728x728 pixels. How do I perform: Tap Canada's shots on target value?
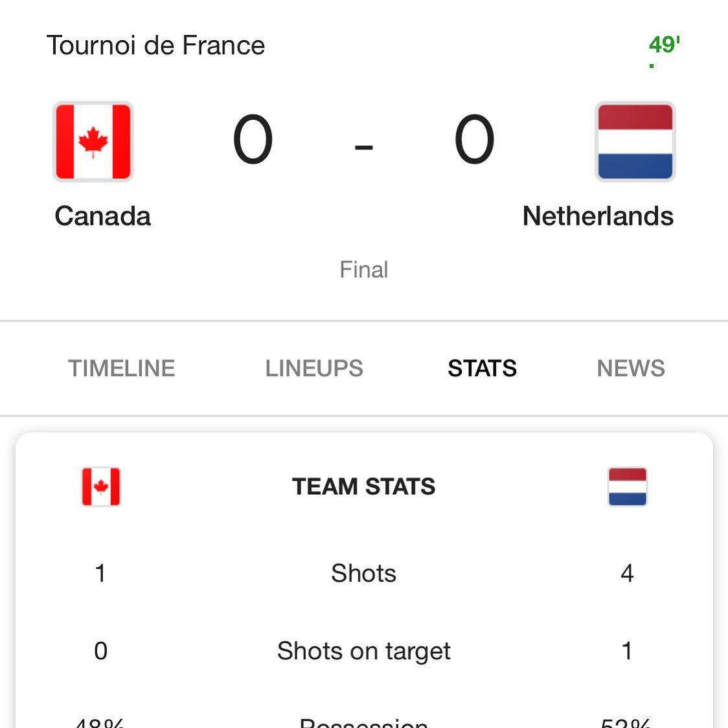pos(101,651)
